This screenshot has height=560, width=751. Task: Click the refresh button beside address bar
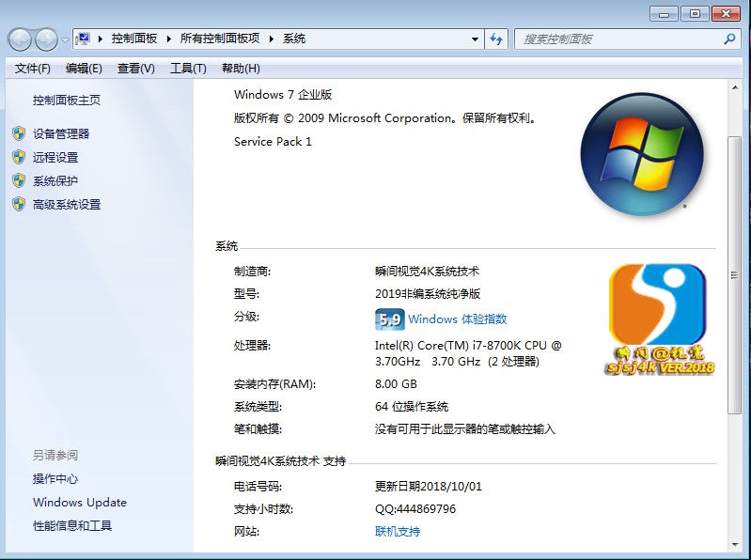coord(496,39)
